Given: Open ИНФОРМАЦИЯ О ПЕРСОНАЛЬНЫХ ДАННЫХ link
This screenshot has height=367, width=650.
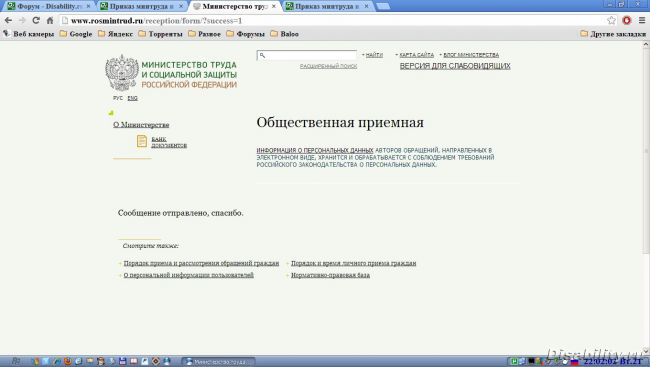Looking at the screenshot, I should tap(315, 150).
